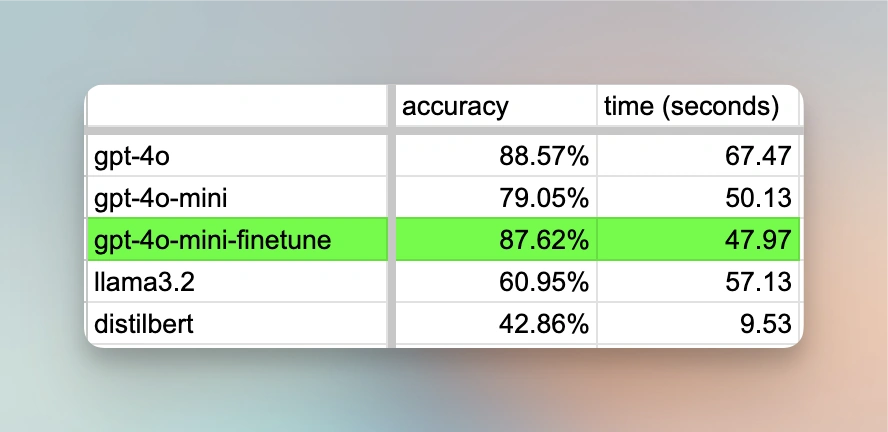Select the 57.13 time cell
Viewport: 888px width, 432px height.
point(698,282)
